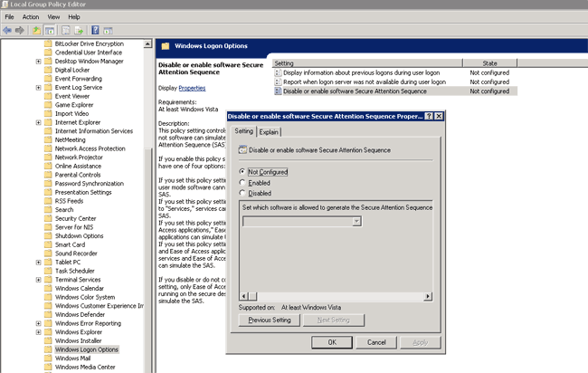
Task: Select the Not Configured radio button
Action: pos(242,171)
